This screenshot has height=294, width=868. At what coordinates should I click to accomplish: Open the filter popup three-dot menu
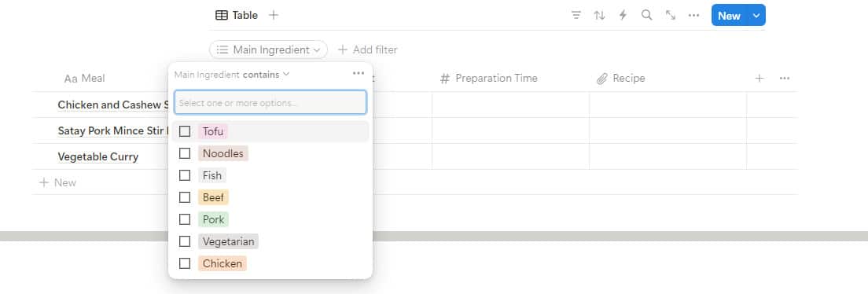point(359,74)
